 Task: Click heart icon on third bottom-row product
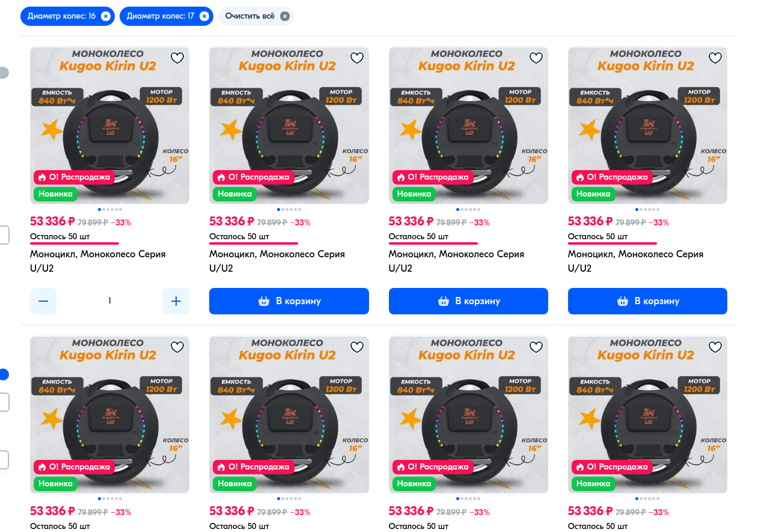click(x=536, y=347)
